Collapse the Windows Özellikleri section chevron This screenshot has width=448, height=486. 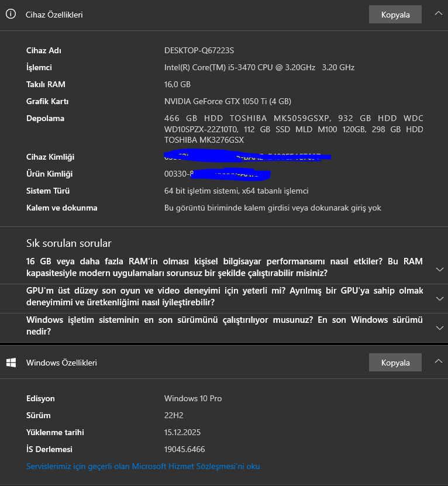pos(439,361)
